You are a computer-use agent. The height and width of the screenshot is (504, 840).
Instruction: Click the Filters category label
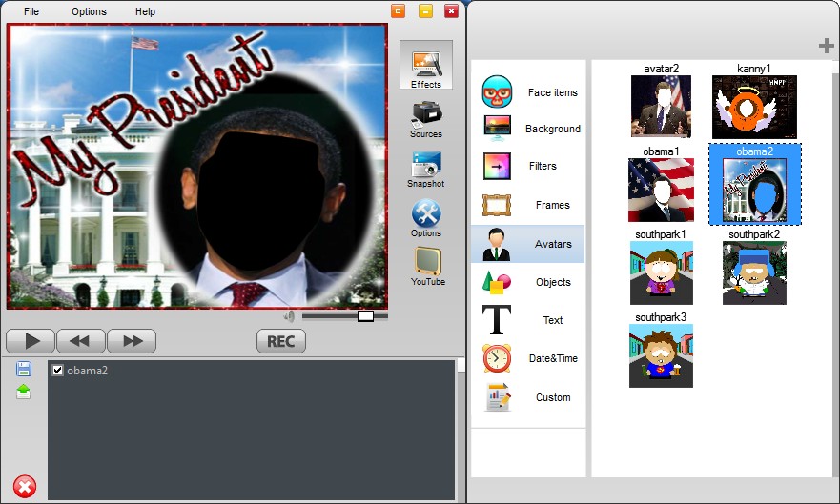pos(543,166)
